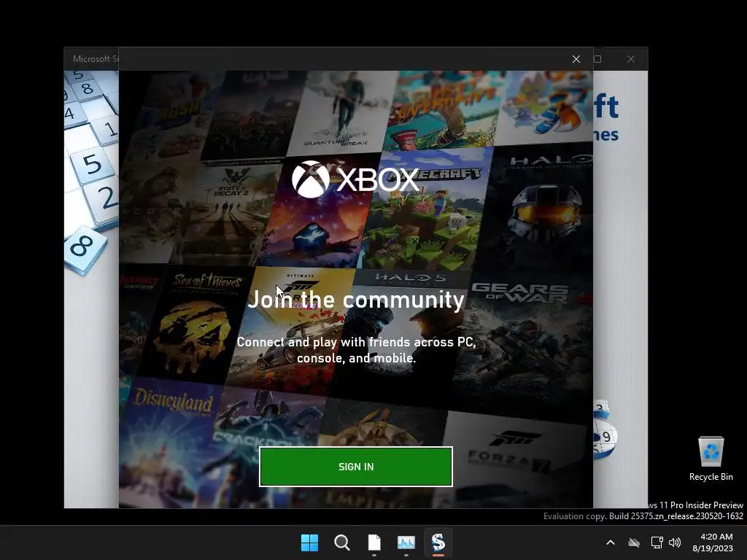Close the Microsoft Sudoku window behind
This screenshot has height=560, width=747.
(631, 59)
